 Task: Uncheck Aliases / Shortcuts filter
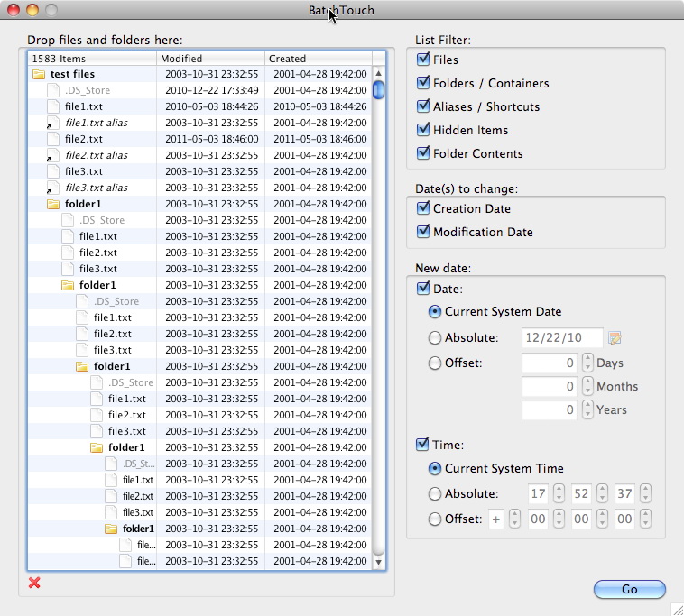(x=423, y=106)
